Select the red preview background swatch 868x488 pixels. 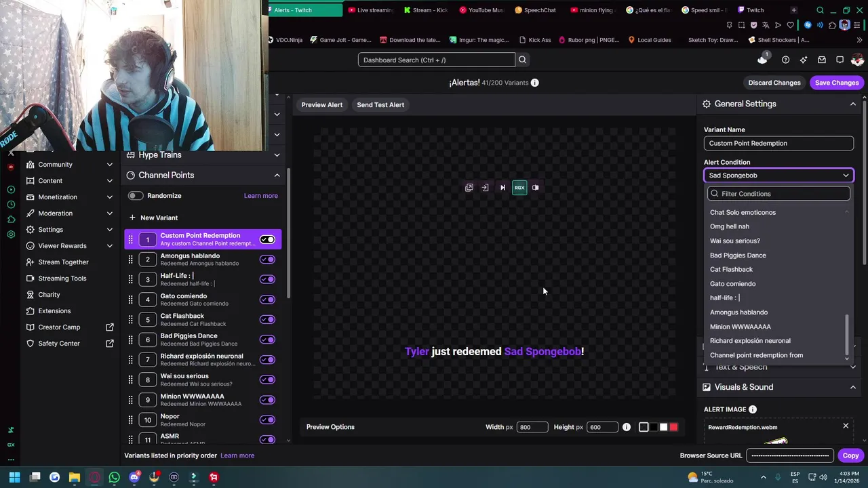[x=673, y=427]
